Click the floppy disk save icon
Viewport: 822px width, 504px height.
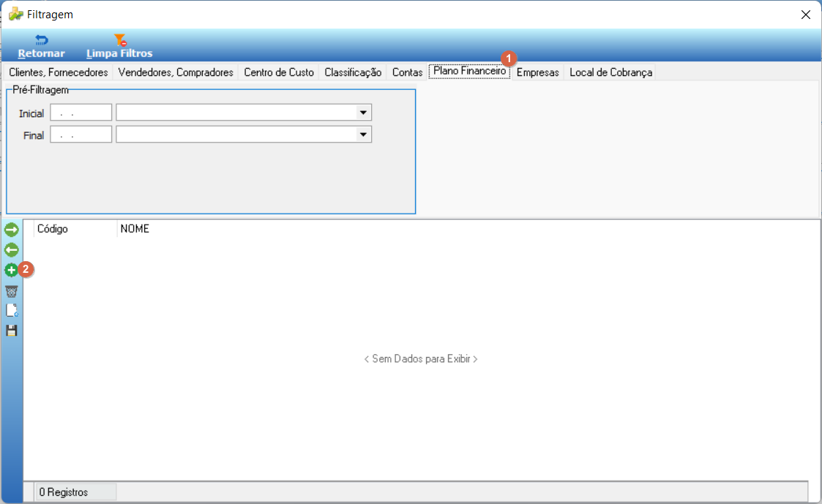coord(12,331)
